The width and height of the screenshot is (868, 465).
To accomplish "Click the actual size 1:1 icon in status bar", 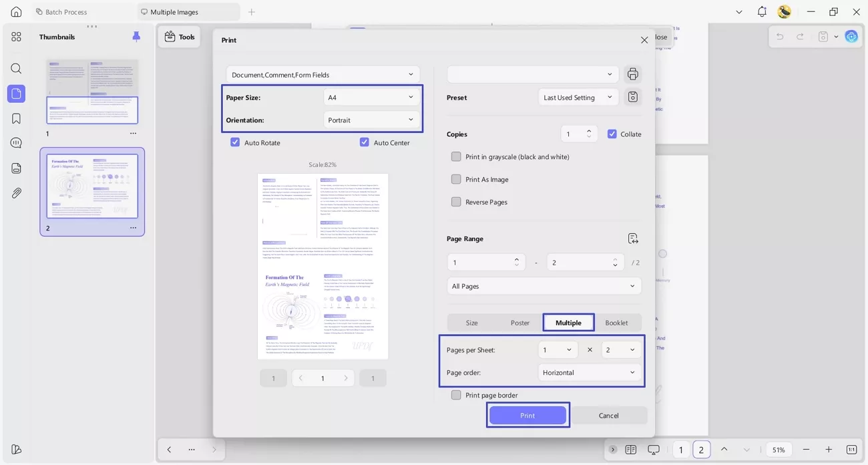I will point(851,449).
